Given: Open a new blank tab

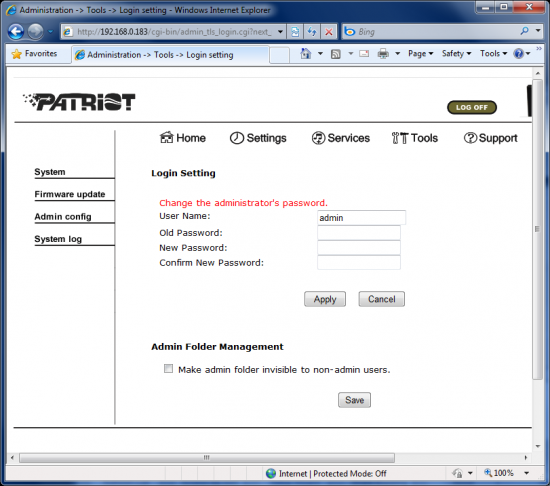Looking at the screenshot, I should tap(280, 55).
